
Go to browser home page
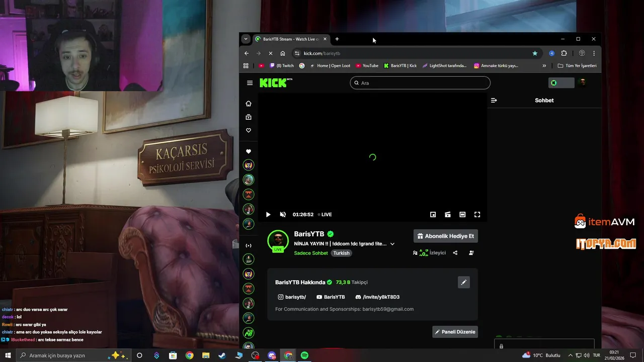pos(283,53)
